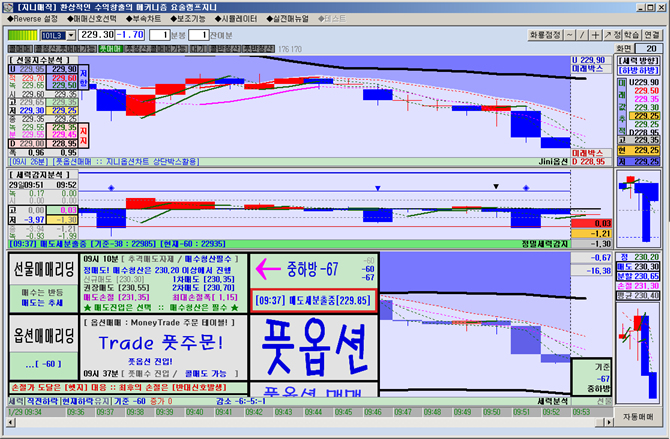Click the large 풋옵션 signal text

314,347
